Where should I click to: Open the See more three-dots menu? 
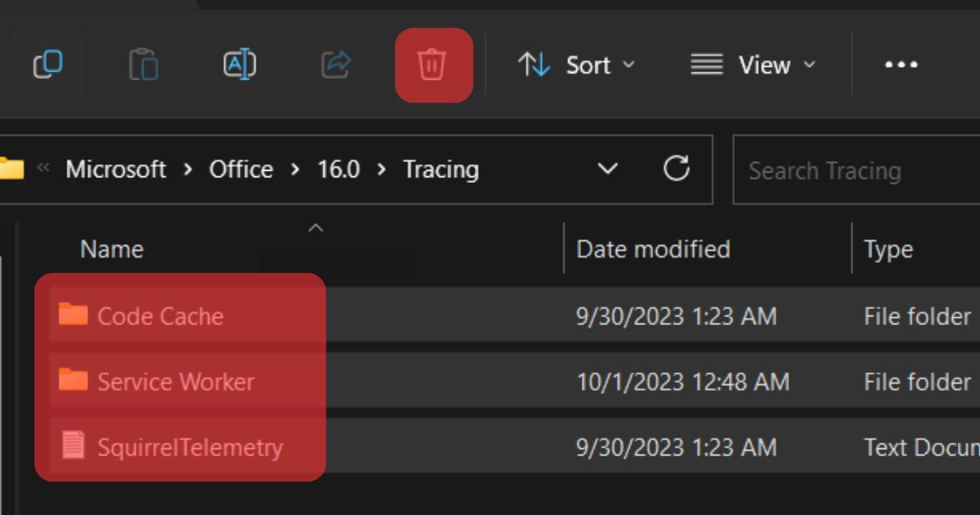tap(901, 65)
